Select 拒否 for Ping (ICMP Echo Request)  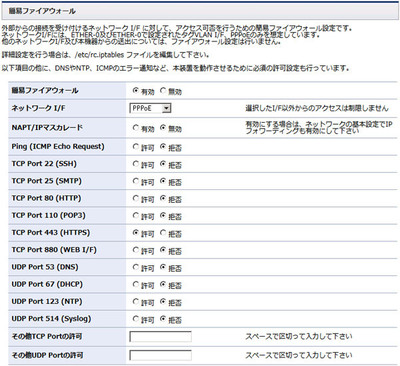(163, 146)
